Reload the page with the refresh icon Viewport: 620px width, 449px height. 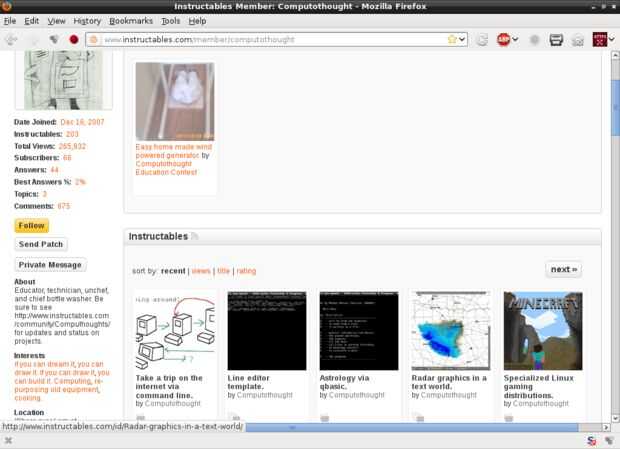[x=482, y=40]
